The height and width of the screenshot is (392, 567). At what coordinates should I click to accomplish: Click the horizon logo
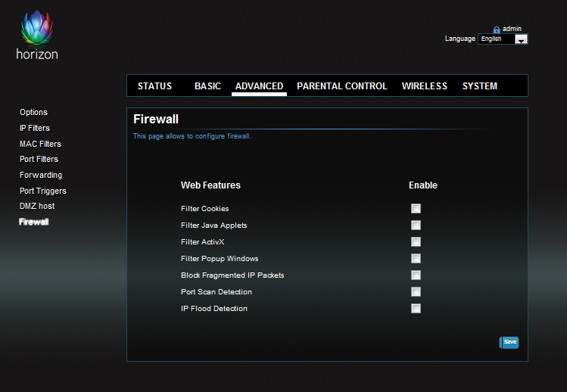[x=37, y=35]
